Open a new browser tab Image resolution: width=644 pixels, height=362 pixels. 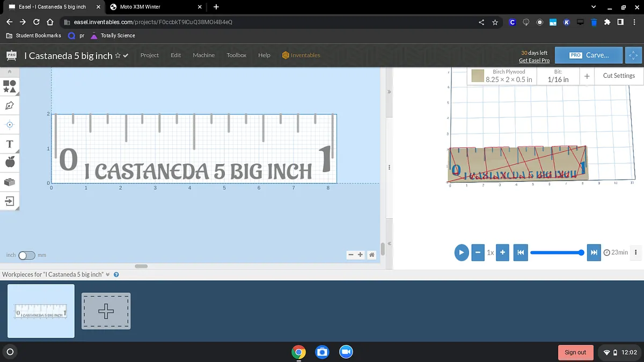(216, 7)
